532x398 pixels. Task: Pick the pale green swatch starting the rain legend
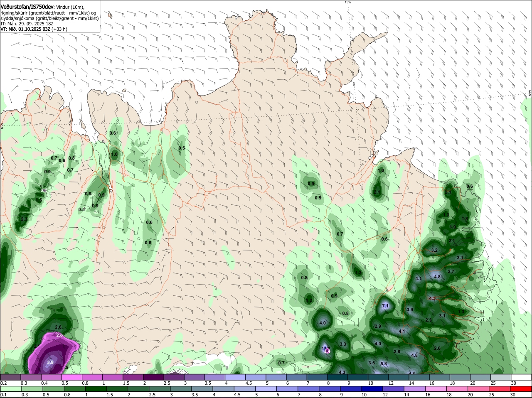[x=10, y=389]
